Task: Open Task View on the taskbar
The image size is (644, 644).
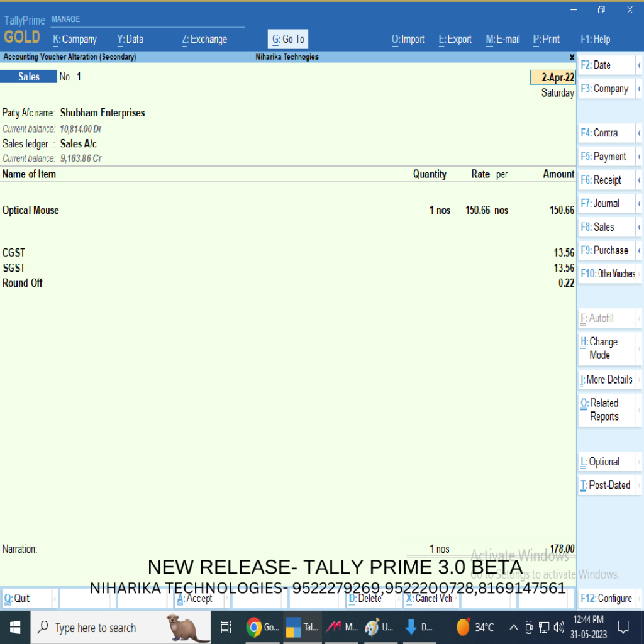Action: click(226, 628)
